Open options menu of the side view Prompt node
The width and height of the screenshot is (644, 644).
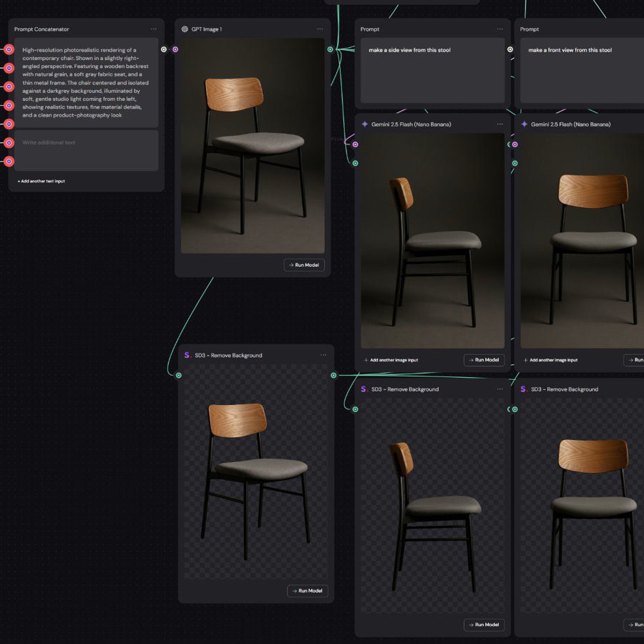(x=499, y=29)
